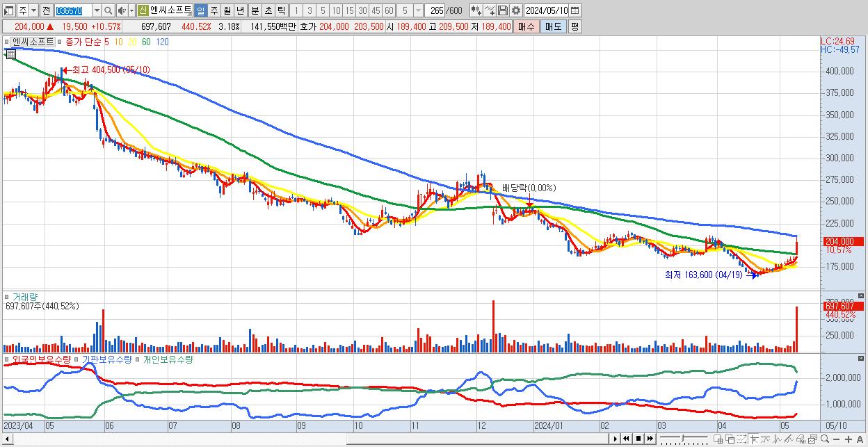Click the save chart floppy icon
This screenshot has height=447, width=868.
coord(502,10)
